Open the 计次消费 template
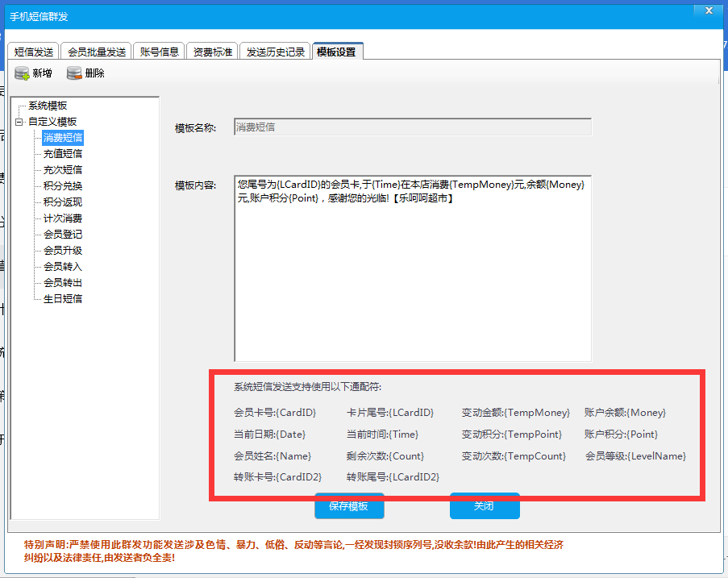 click(x=63, y=218)
